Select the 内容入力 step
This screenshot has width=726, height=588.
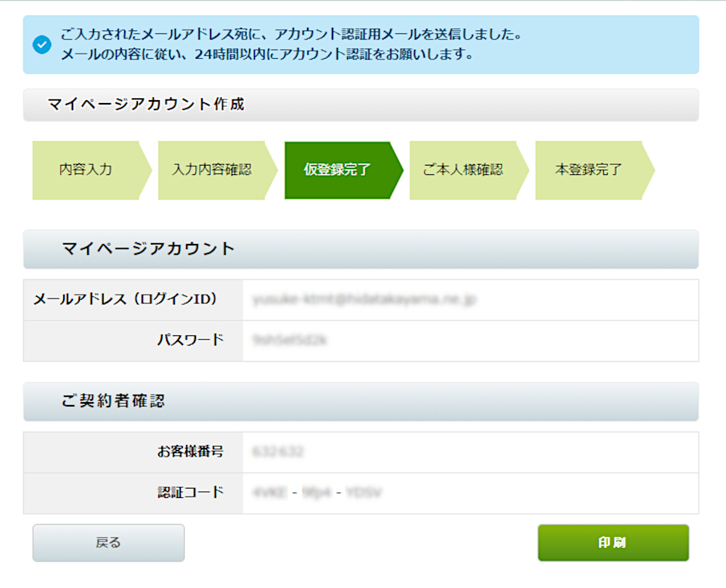click(x=86, y=171)
